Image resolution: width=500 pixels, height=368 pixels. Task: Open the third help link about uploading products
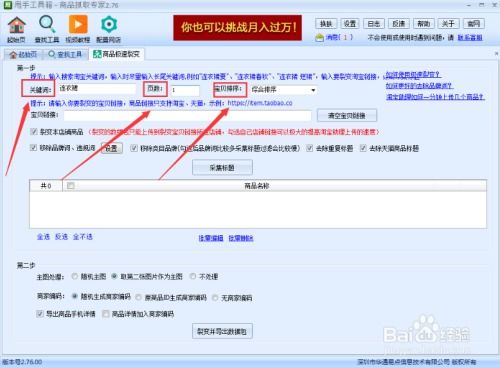point(435,97)
